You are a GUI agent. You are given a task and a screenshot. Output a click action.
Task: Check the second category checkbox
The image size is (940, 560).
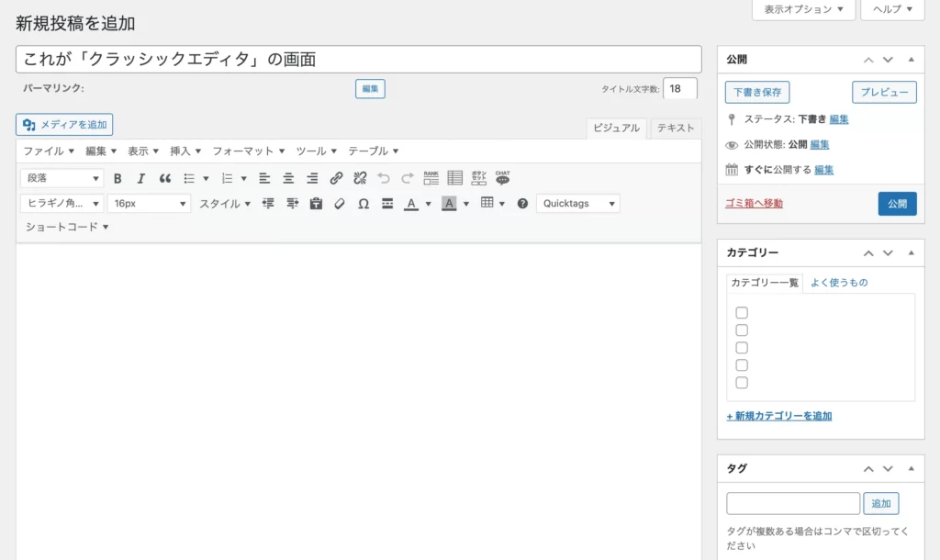point(742,330)
